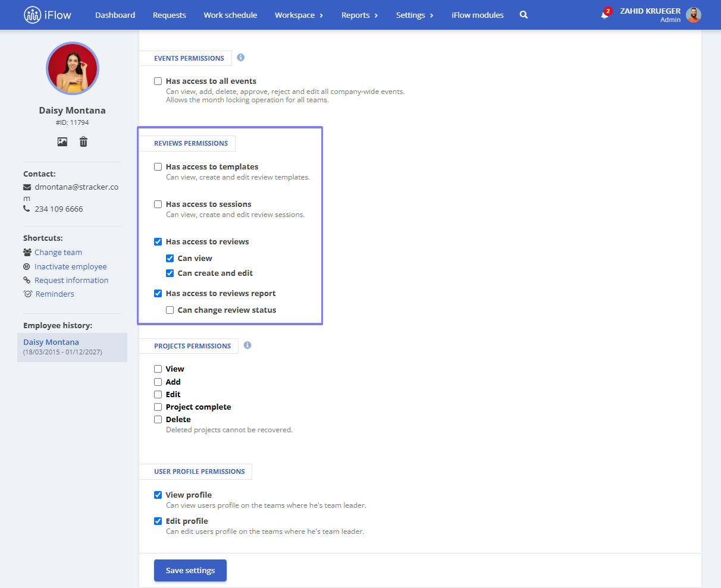Click the envelope email icon
This screenshot has height=588, width=721.
click(x=27, y=187)
